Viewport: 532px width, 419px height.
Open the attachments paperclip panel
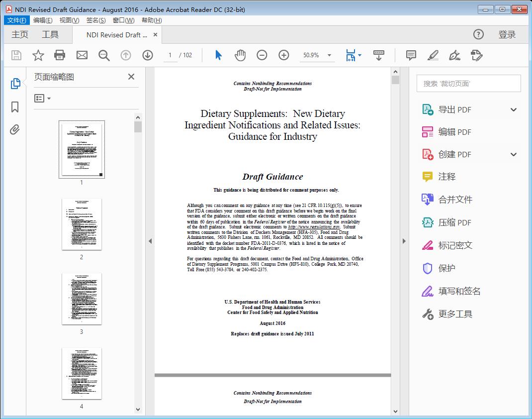(14, 129)
